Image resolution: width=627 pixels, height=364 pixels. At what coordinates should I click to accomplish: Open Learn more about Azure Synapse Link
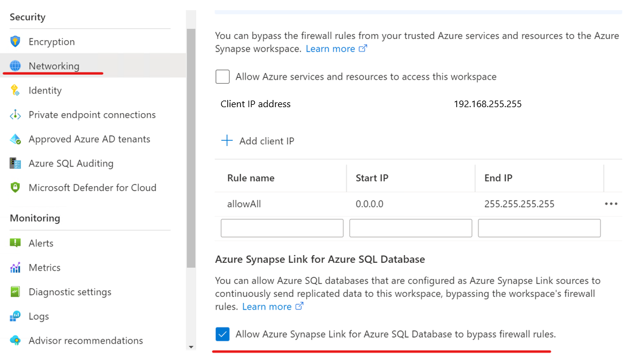click(x=268, y=306)
